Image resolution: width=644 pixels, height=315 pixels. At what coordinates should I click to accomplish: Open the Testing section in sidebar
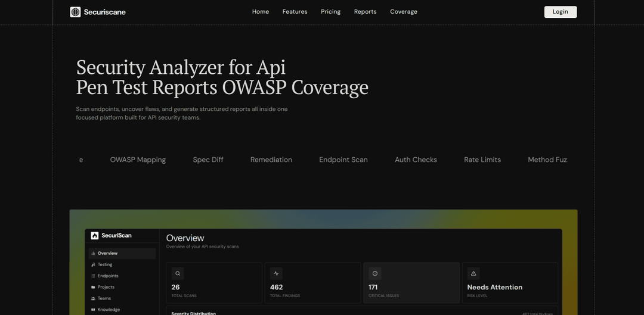(x=105, y=264)
